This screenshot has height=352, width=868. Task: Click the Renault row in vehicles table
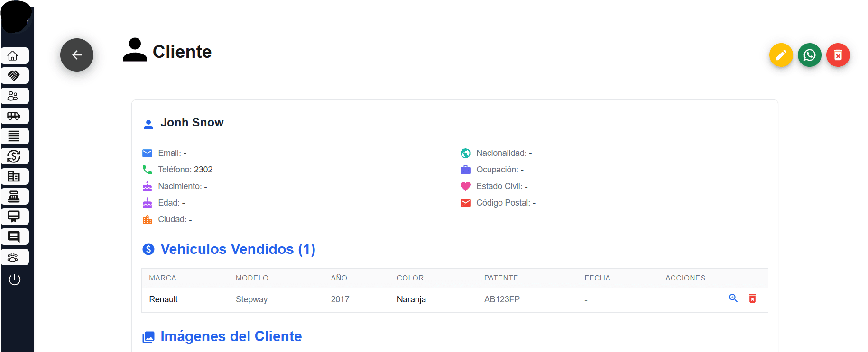click(x=163, y=299)
